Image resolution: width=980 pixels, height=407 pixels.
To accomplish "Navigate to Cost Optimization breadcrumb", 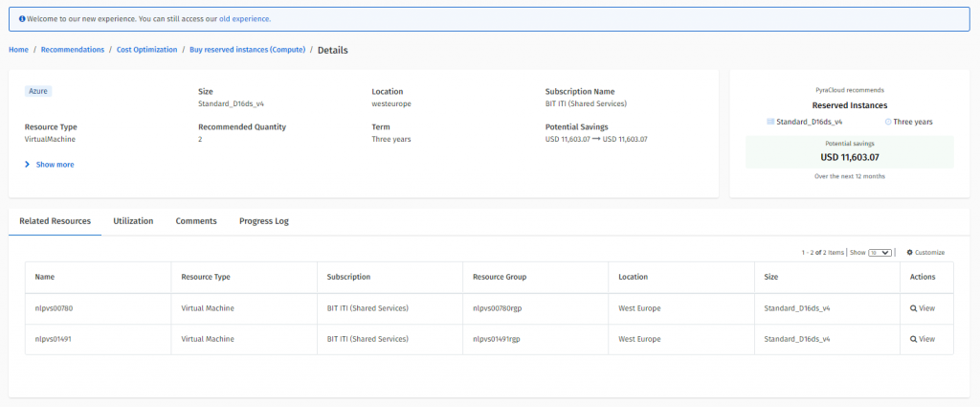I will (146, 50).
